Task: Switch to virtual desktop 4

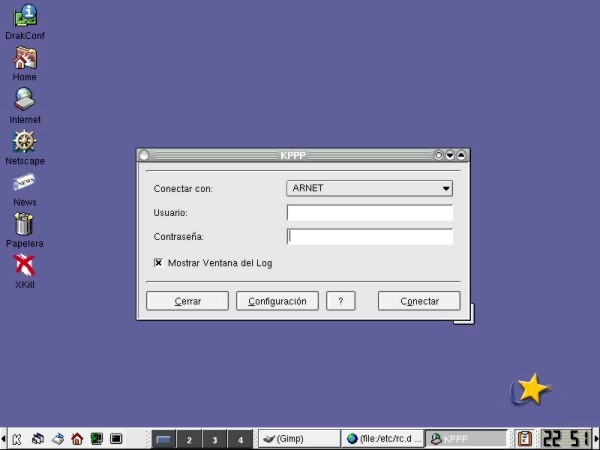Action: click(240, 439)
